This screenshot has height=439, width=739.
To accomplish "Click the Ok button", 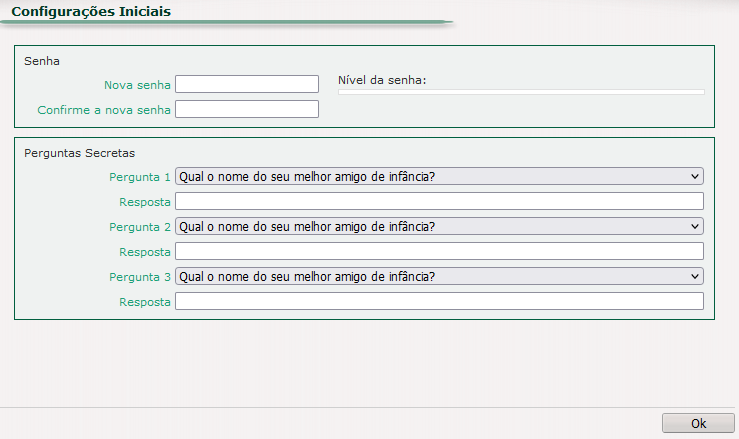I will [x=698, y=423].
